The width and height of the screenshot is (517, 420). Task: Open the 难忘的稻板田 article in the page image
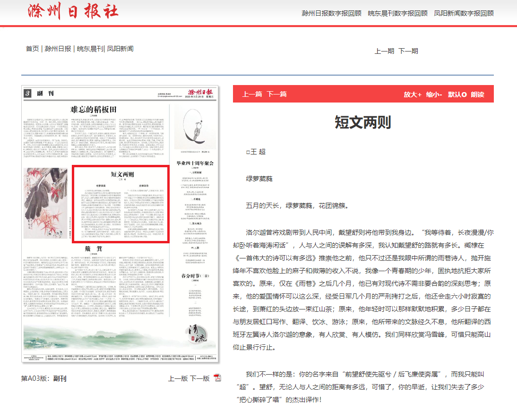click(x=94, y=110)
